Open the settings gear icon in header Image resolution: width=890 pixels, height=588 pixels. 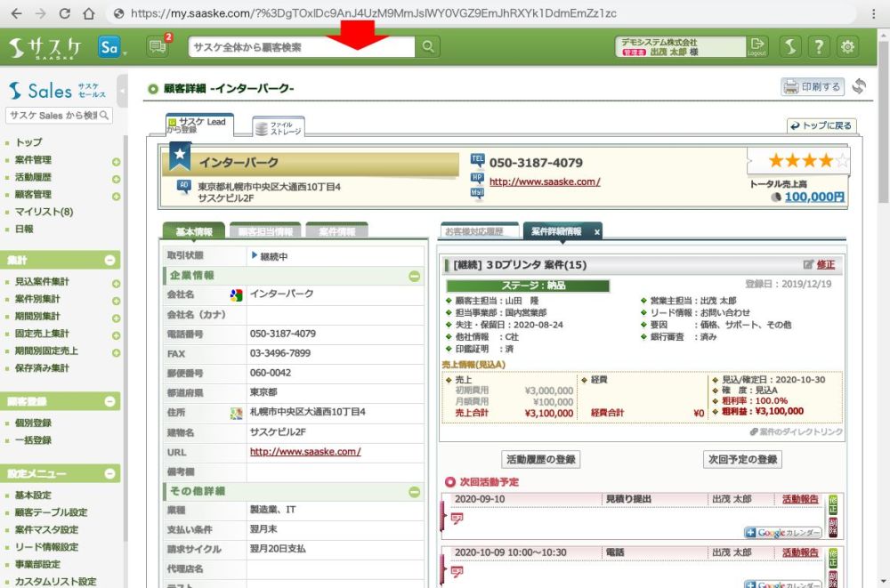(847, 47)
